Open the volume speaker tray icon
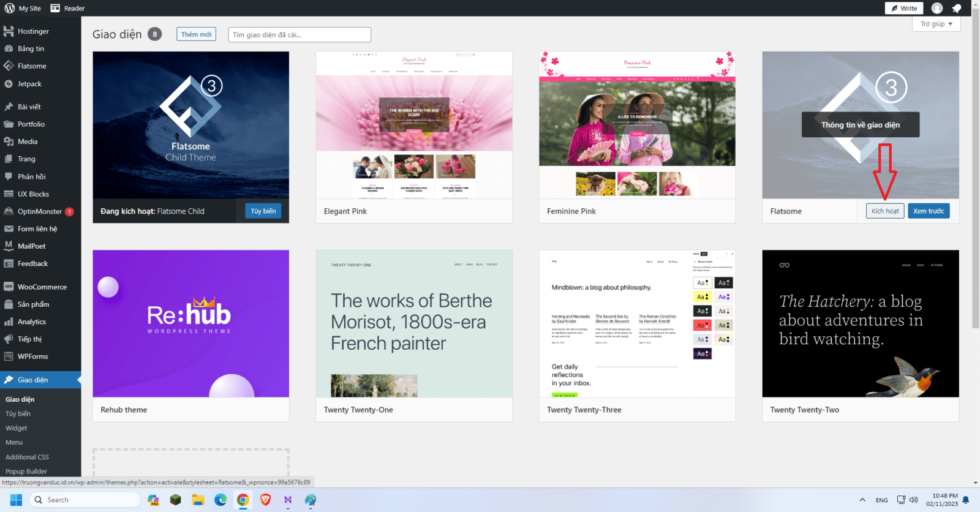The width and height of the screenshot is (980, 512). click(x=913, y=500)
